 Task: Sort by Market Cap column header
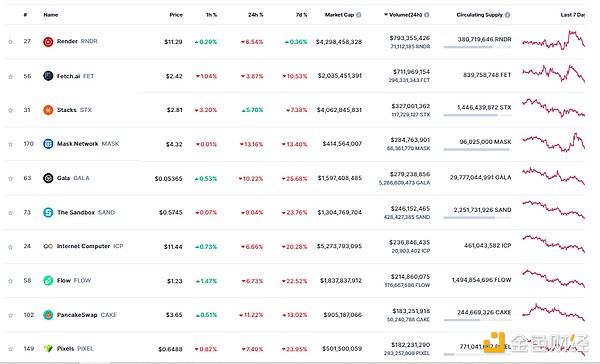[x=339, y=15]
